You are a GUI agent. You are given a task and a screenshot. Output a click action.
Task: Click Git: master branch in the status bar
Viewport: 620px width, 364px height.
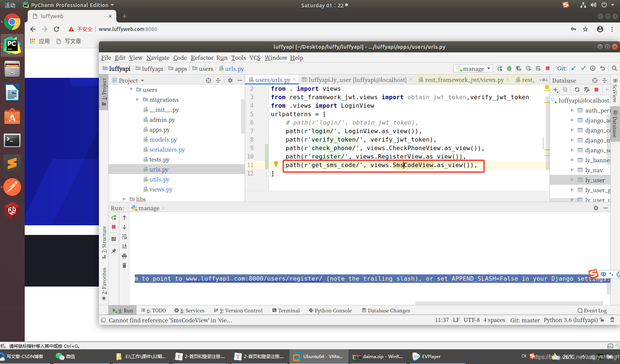click(x=525, y=320)
